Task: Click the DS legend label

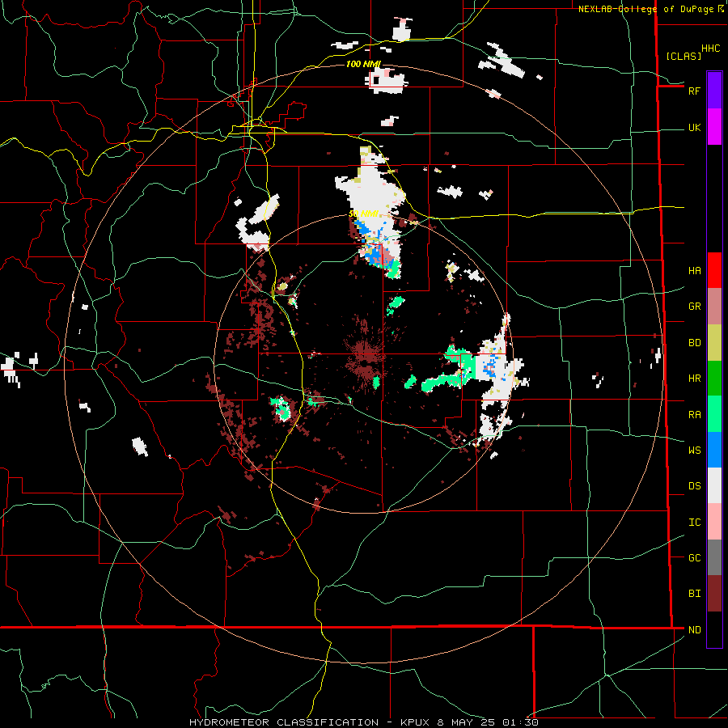Action: click(x=694, y=486)
